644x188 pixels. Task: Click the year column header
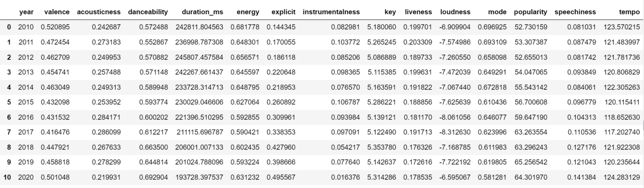coord(26,12)
